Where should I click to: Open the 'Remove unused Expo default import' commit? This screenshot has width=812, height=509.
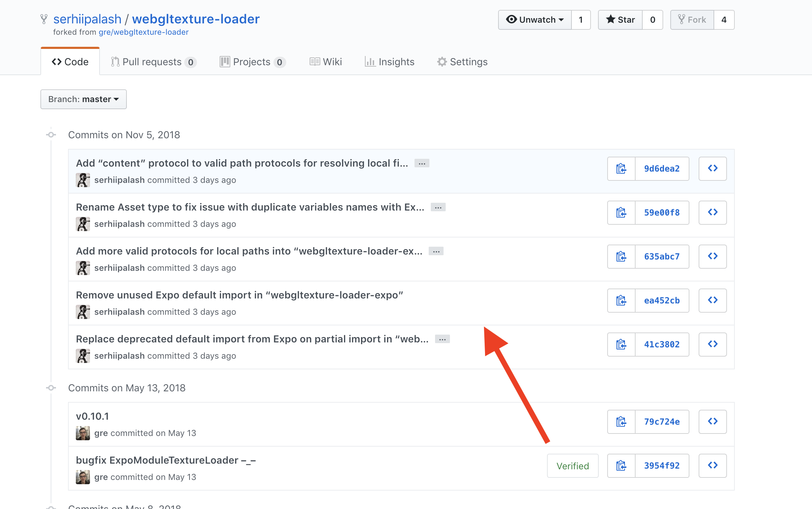point(240,295)
